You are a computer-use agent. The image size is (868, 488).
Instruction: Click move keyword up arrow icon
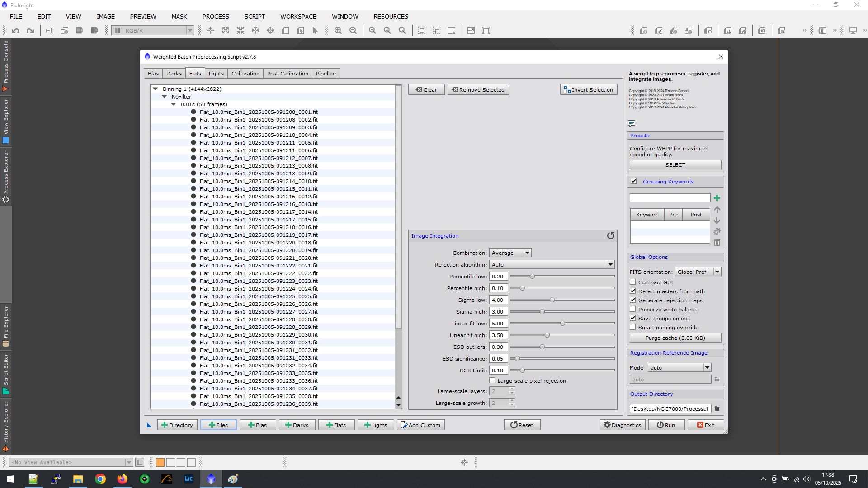click(x=717, y=210)
